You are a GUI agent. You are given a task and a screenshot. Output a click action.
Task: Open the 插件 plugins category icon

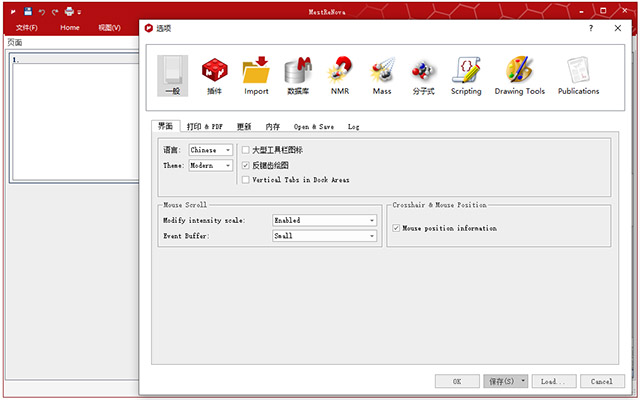(214, 76)
